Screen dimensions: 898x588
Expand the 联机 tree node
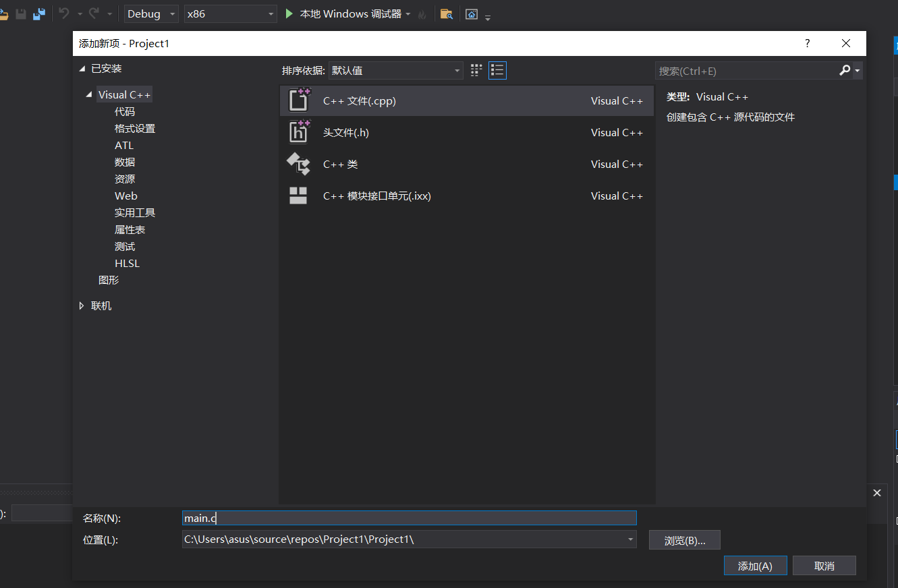pyautogui.click(x=82, y=306)
